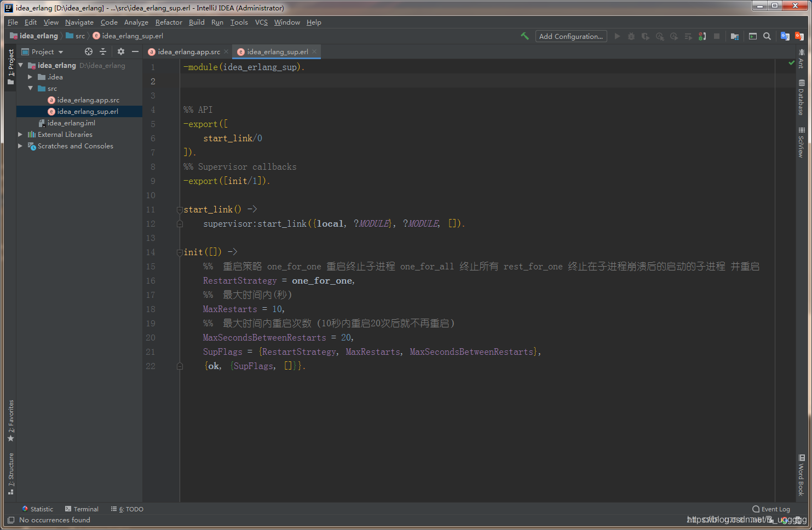The image size is (812, 530).
Task: Fold the start_link function at line 11
Action: pyautogui.click(x=180, y=210)
